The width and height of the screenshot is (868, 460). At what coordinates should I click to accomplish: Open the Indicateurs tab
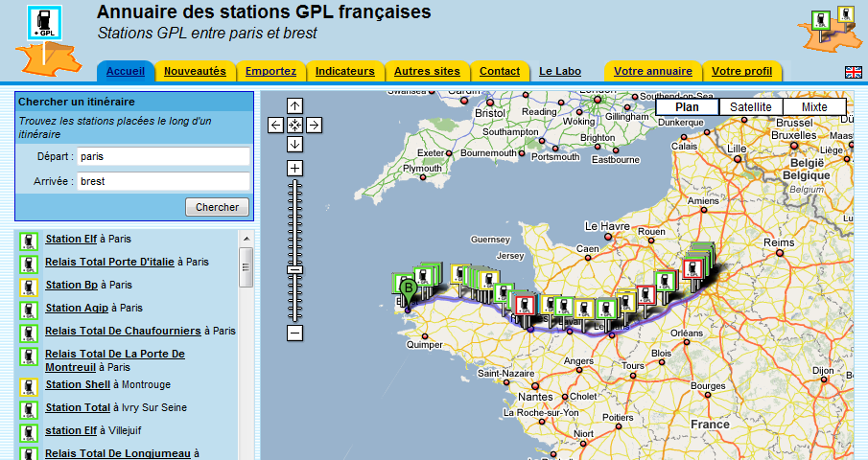click(x=345, y=71)
